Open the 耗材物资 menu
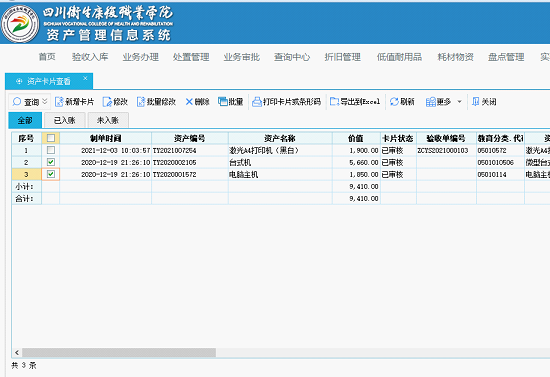Image resolution: width=550 pixels, height=377 pixels. pyautogui.click(x=456, y=57)
